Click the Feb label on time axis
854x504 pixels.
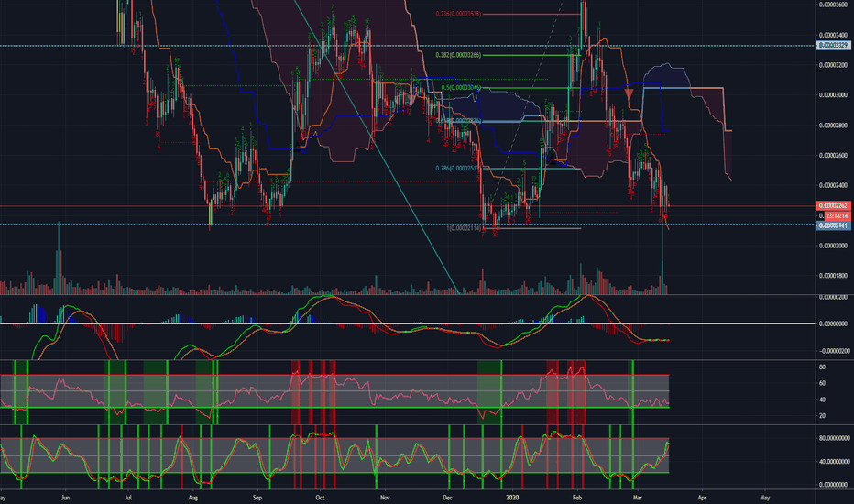pyautogui.click(x=577, y=498)
